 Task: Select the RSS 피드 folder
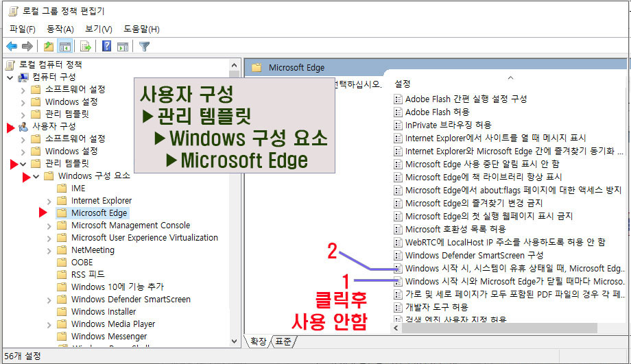pos(88,274)
